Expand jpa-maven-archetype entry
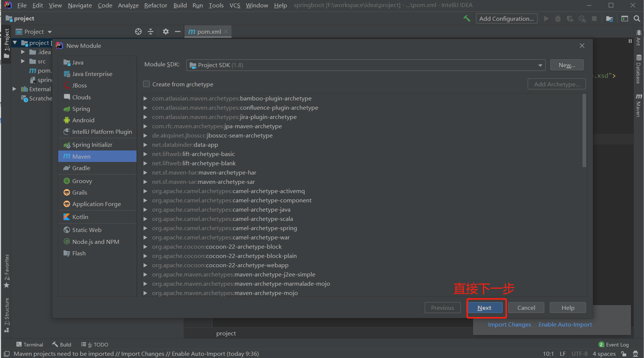The width and height of the screenshot is (644, 358). pos(145,126)
